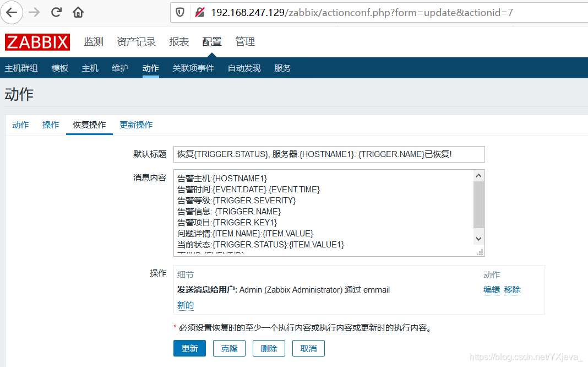Click the 发送消息给用户 operation row text

click(284, 290)
